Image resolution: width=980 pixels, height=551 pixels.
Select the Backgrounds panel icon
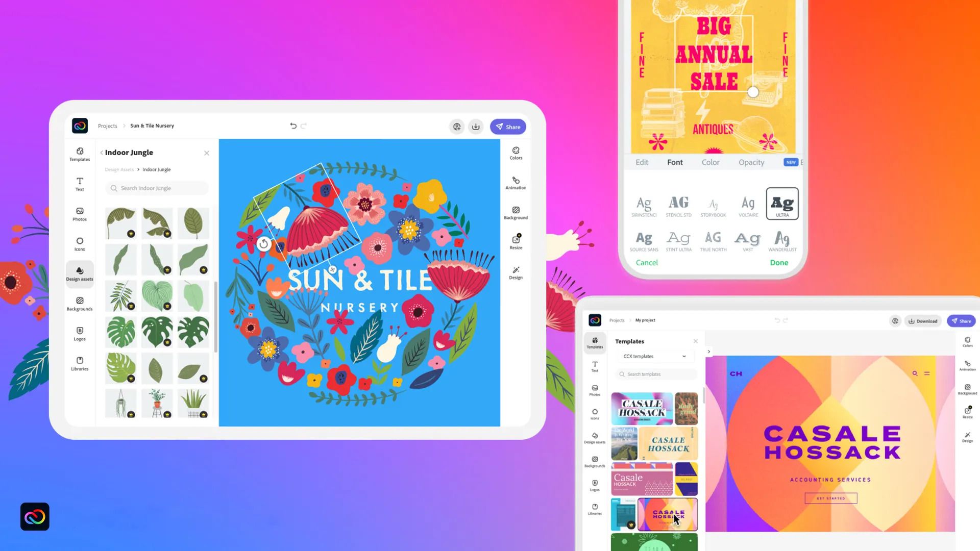80,304
